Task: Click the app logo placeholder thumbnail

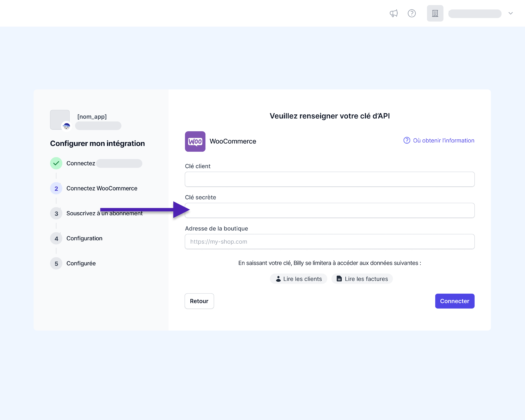Action: [x=60, y=120]
